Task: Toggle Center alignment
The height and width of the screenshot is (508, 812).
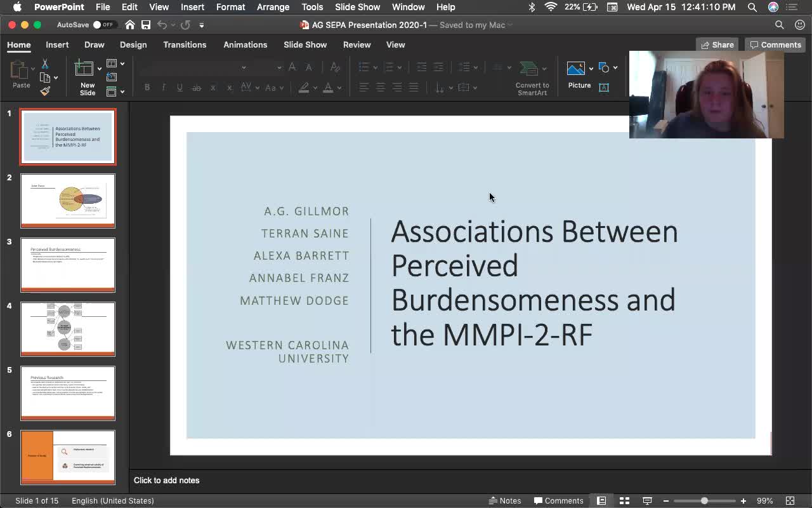Action: coord(381,88)
